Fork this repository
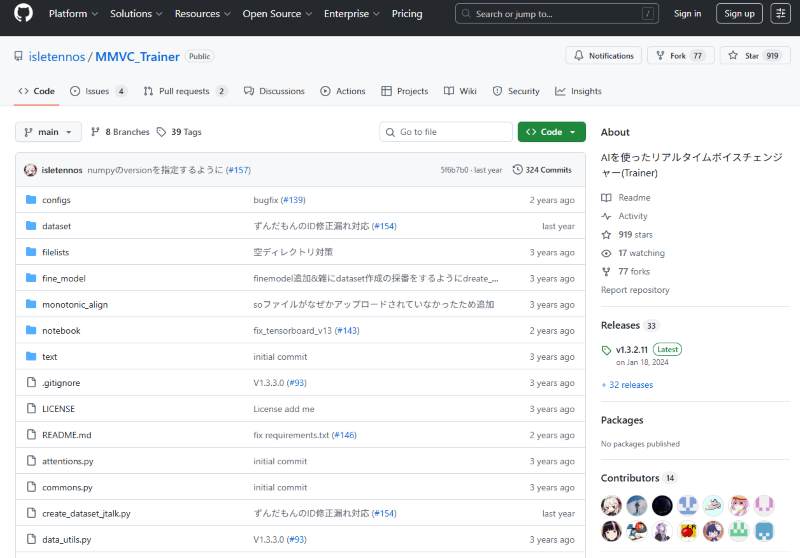 point(683,56)
